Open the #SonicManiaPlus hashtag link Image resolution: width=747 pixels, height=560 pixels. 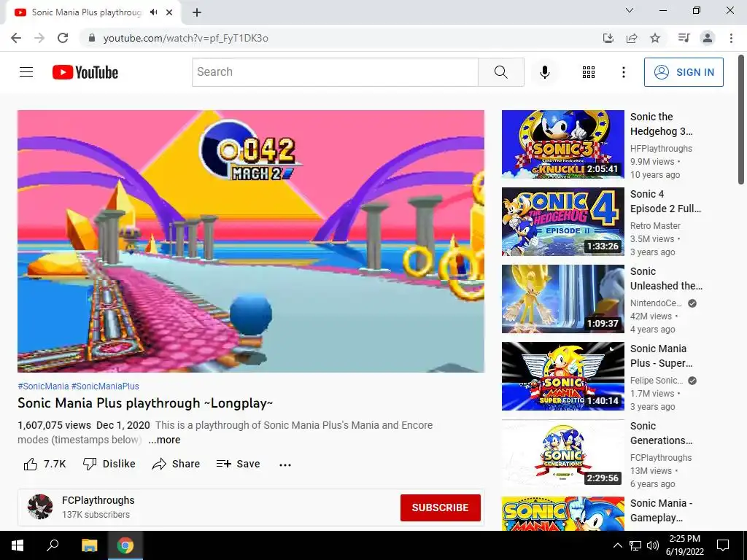[x=105, y=386]
